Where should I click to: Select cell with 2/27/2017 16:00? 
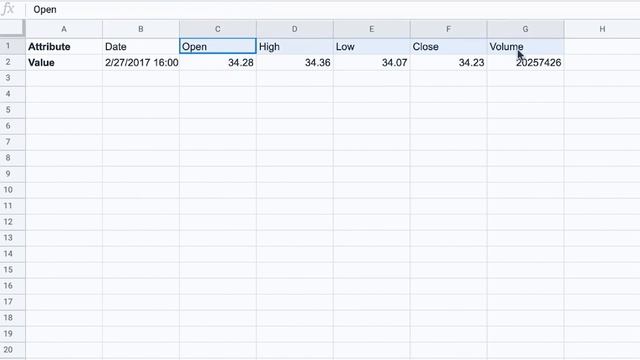(x=141, y=62)
